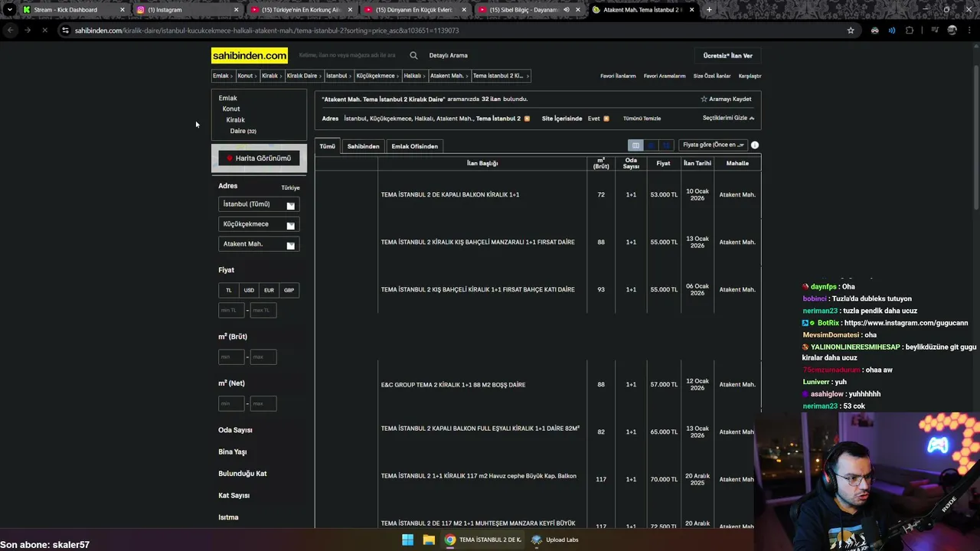Open the Küçükçekmece district dropdown
Image resolution: width=980 pixels, height=551 pixels.
click(259, 224)
